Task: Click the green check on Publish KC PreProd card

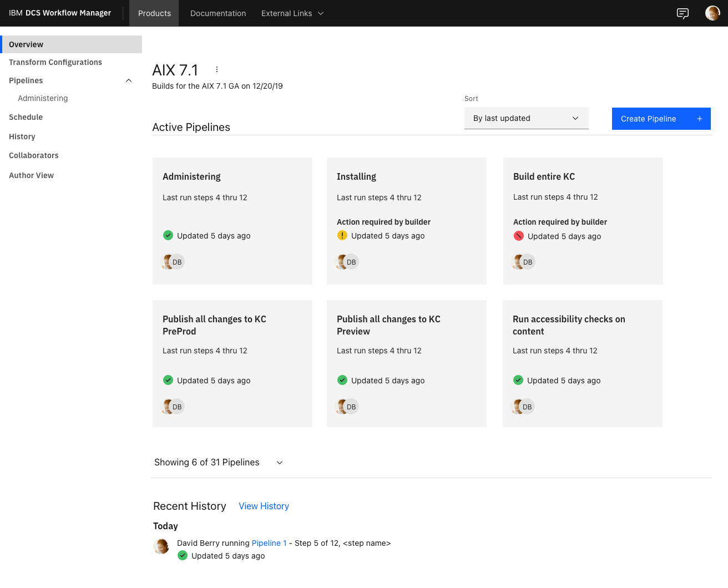Action: point(168,380)
